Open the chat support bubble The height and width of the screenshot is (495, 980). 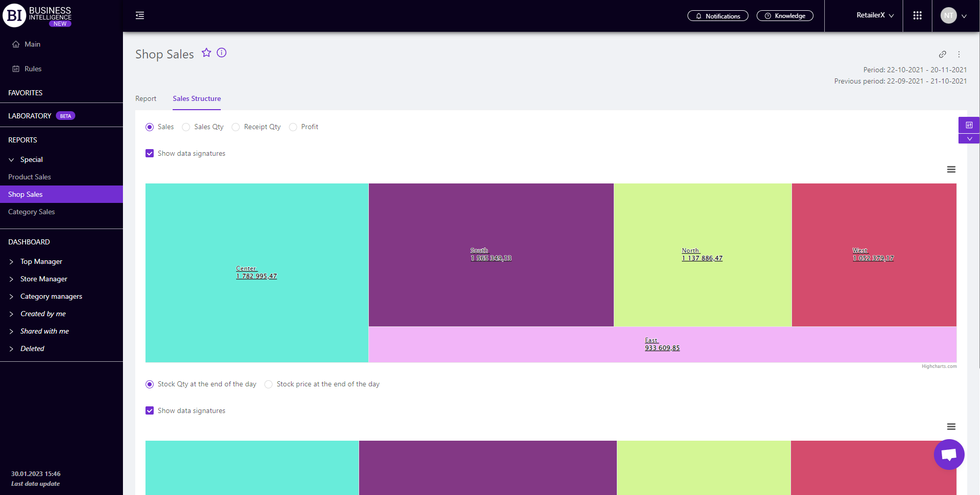949,455
